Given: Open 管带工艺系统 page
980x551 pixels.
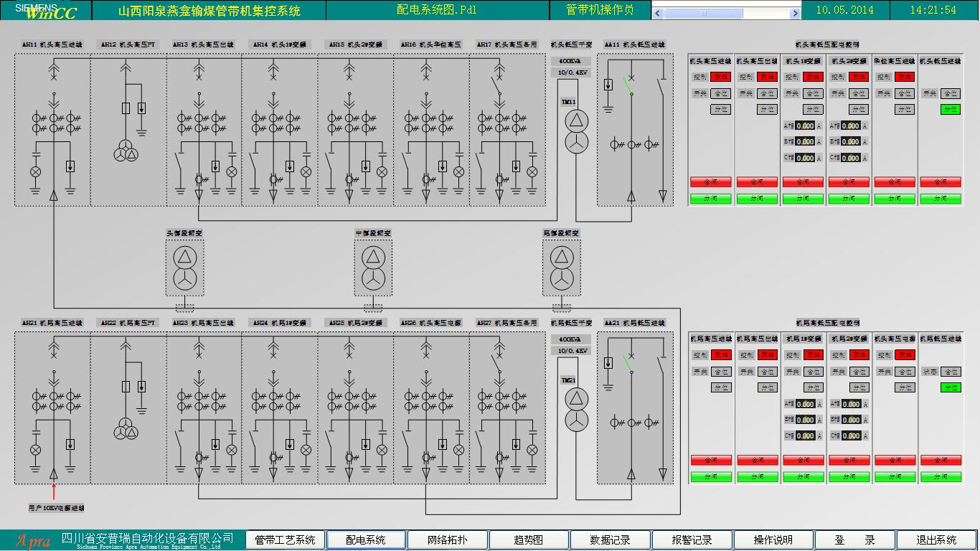Looking at the screenshot, I should click(286, 540).
